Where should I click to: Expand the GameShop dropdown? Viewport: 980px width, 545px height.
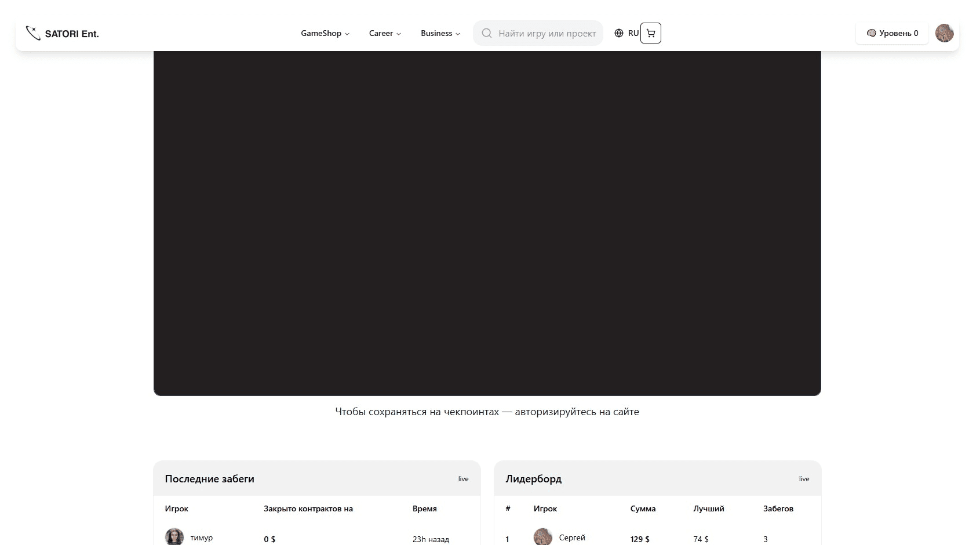(325, 33)
